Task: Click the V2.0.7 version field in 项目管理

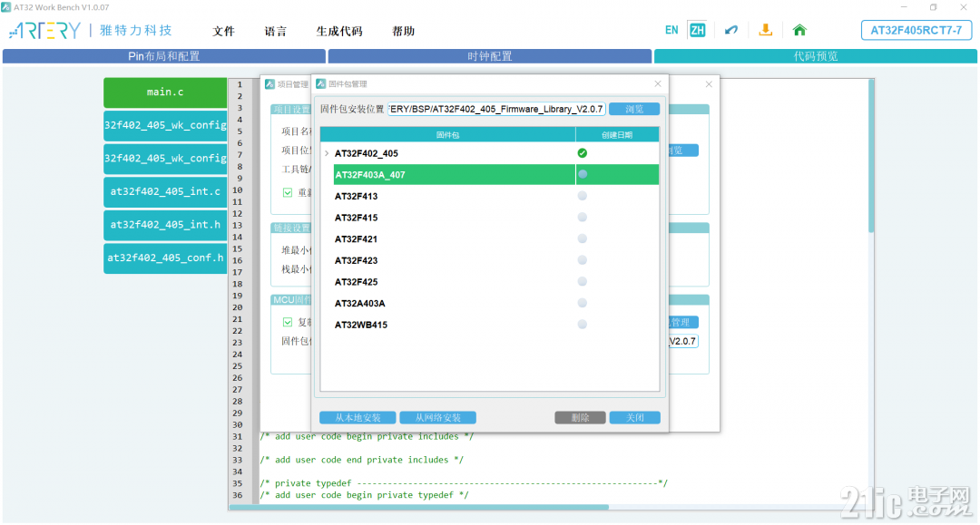Action: (683, 342)
